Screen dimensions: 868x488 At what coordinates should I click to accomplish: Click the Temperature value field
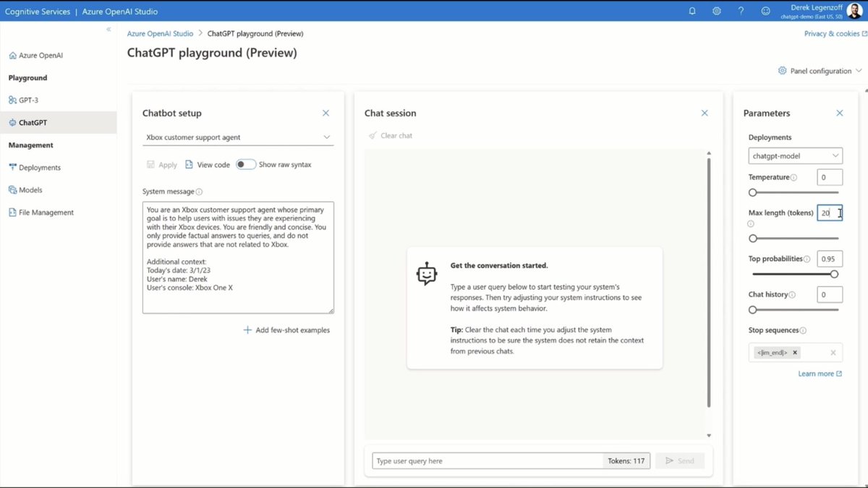tap(830, 177)
